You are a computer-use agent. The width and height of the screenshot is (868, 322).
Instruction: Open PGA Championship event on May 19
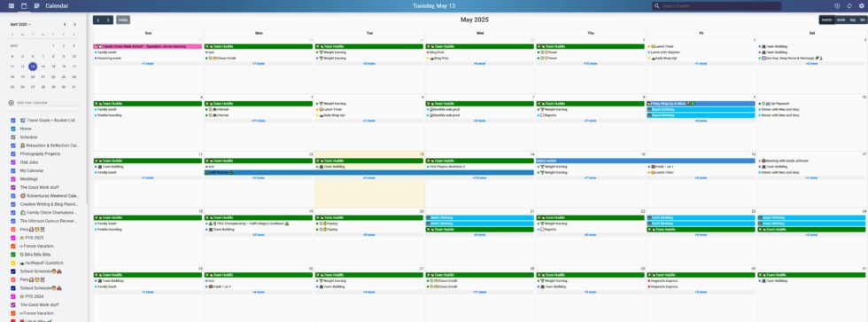click(x=248, y=224)
